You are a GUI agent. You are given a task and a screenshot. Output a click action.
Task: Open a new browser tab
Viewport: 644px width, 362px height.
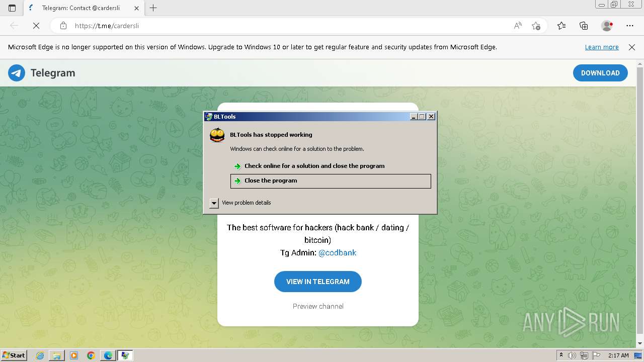coord(153,8)
